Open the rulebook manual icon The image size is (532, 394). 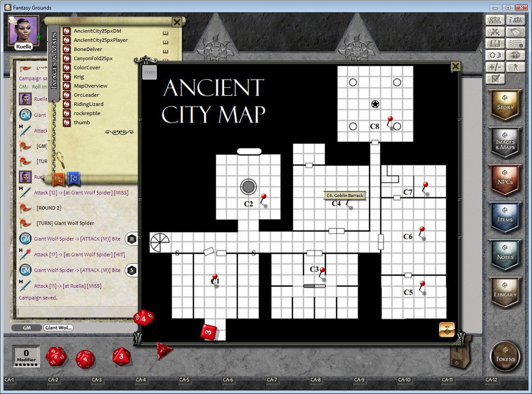pos(516,32)
